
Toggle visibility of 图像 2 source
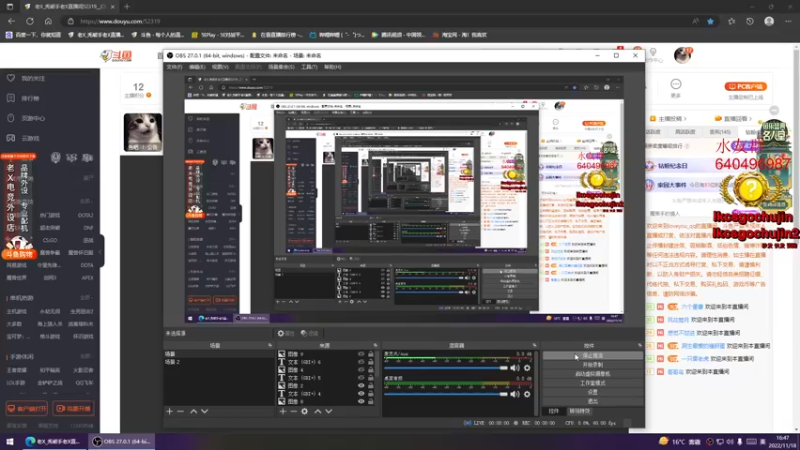coord(361,386)
